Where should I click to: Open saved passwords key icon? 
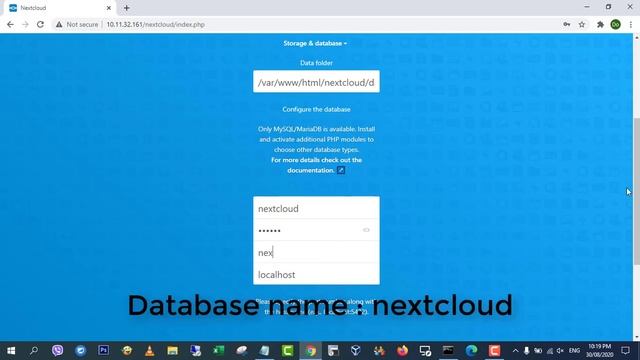(567, 24)
